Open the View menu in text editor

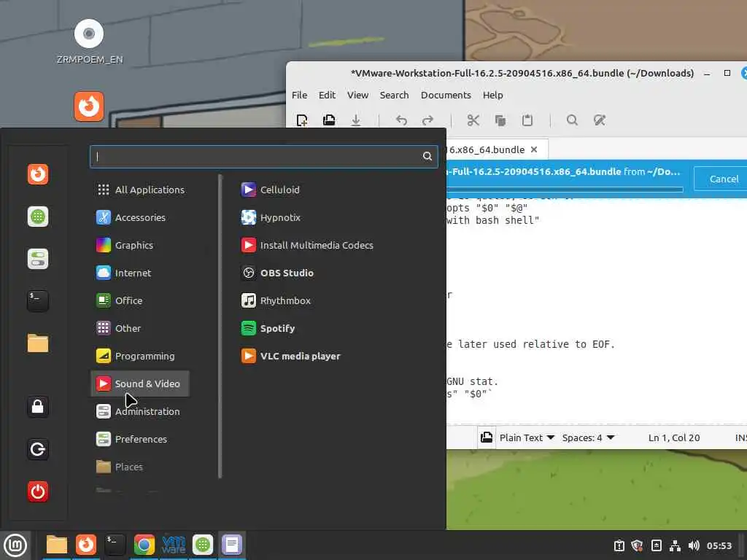click(357, 95)
